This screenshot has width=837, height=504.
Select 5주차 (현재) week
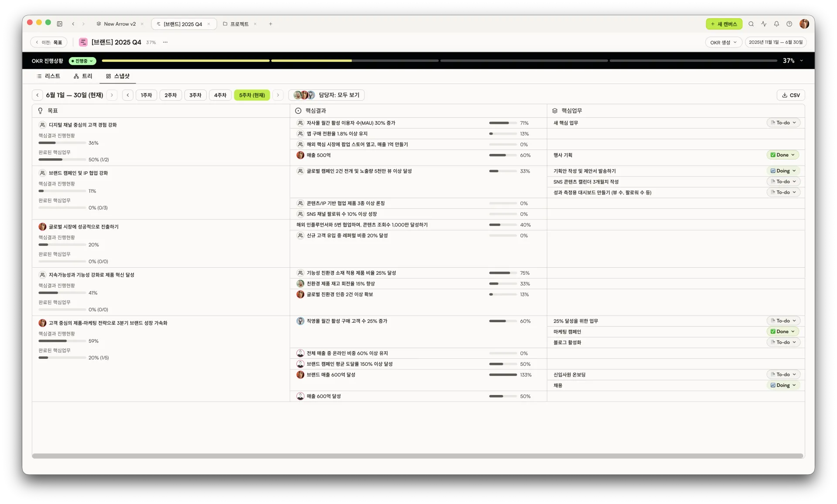[x=252, y=95]
